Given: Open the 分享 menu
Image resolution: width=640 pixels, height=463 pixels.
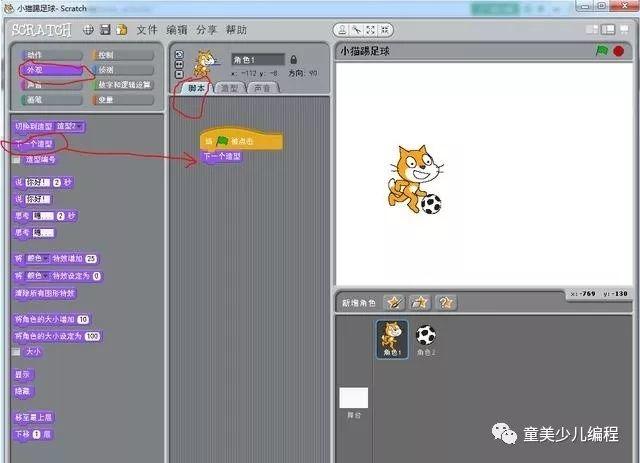Looking at the screenshot, I should point(207,30).
